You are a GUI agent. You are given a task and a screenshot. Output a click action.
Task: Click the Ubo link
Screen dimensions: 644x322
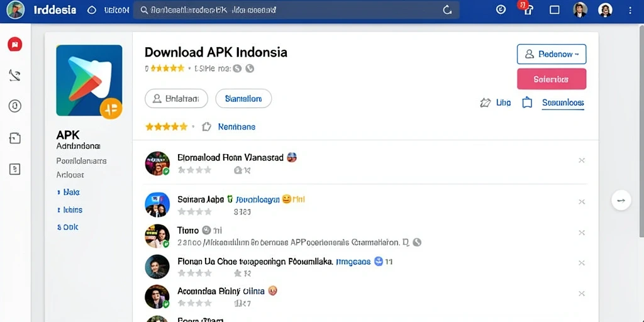504,103
